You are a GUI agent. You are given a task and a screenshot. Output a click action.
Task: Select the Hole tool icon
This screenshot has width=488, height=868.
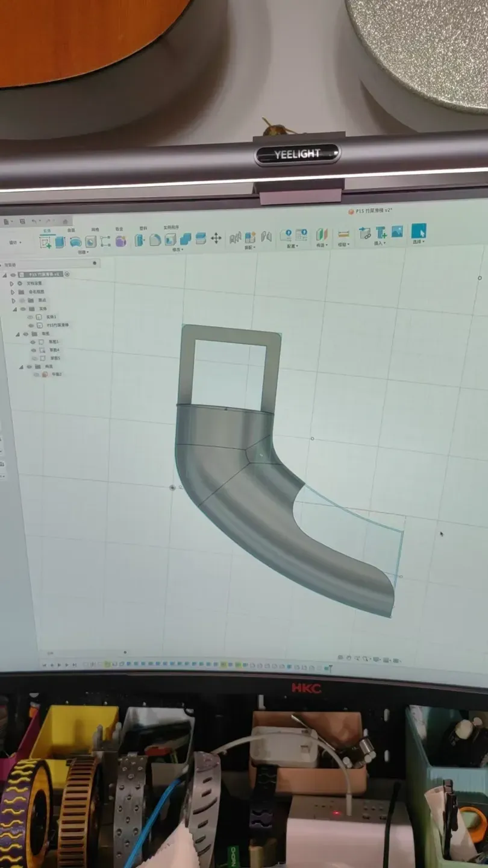coord(91,241)
